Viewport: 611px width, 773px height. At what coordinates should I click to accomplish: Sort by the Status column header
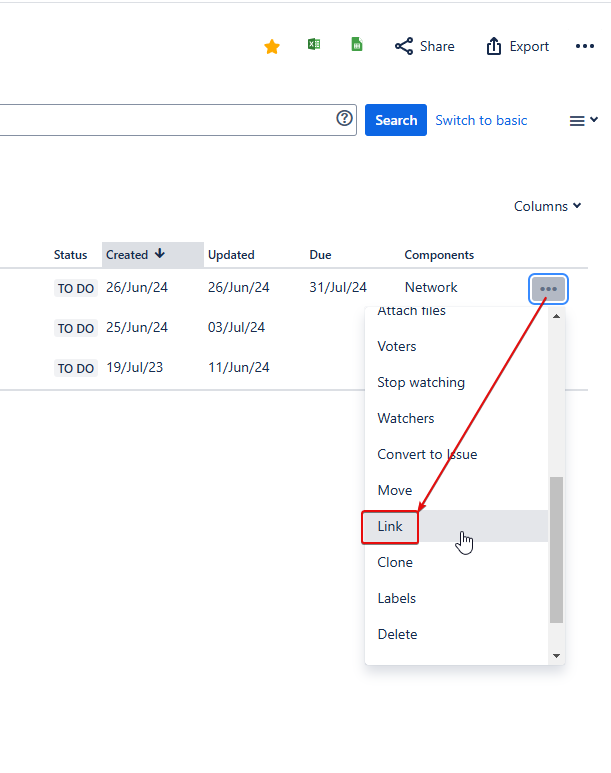[71, 255]
